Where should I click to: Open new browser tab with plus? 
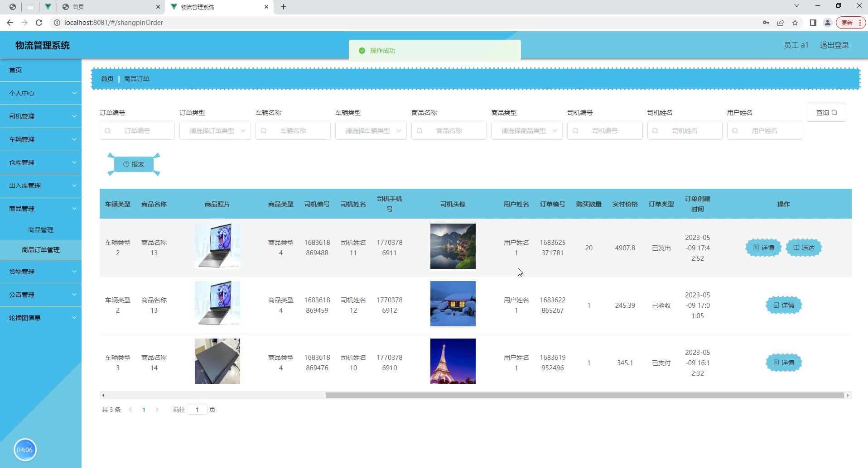[284, 7]
